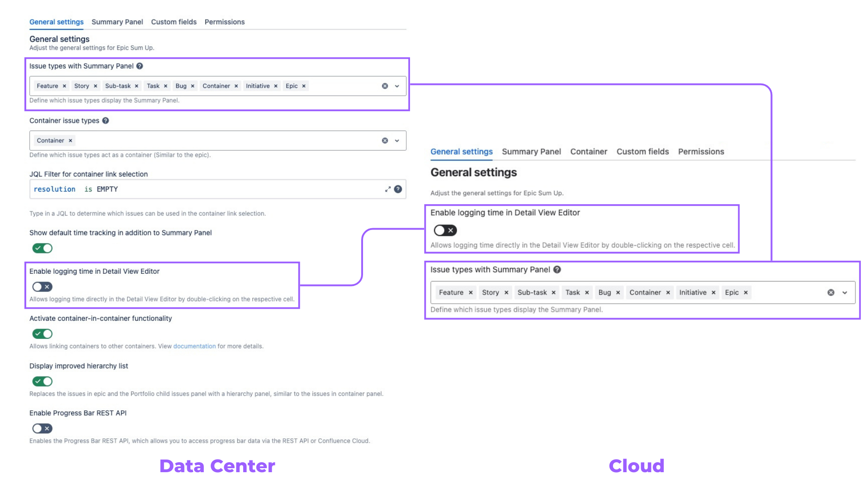The width and height of the screenshot is (868, 488).
Task: Expand Data Center Issue types with Summary Panel dropdown
Action: tap(397, 86)
